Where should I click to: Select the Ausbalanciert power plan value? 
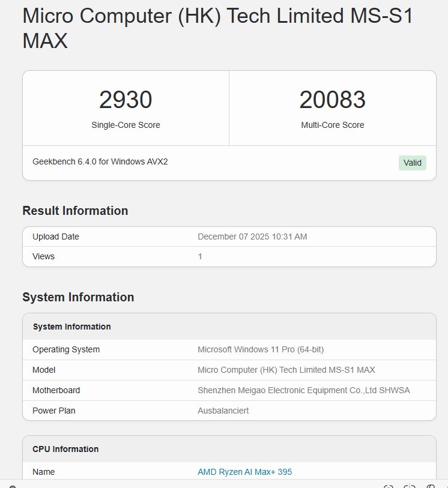[223, 411]
